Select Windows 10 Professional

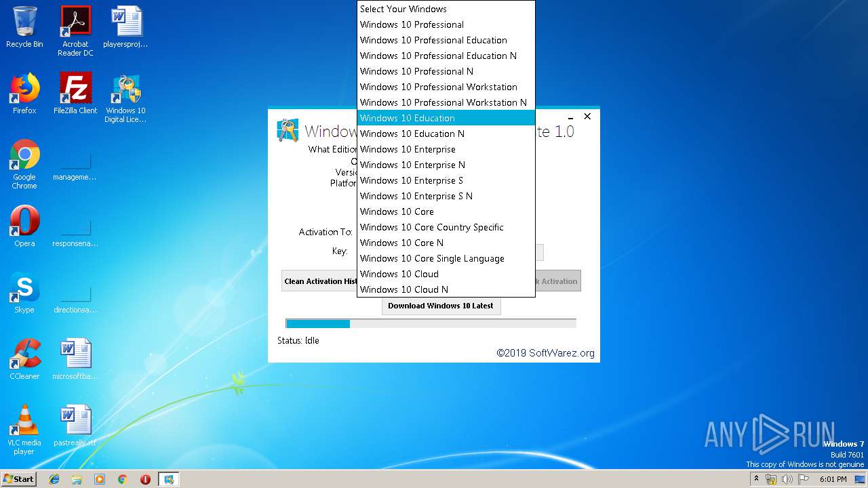[446, 24]
